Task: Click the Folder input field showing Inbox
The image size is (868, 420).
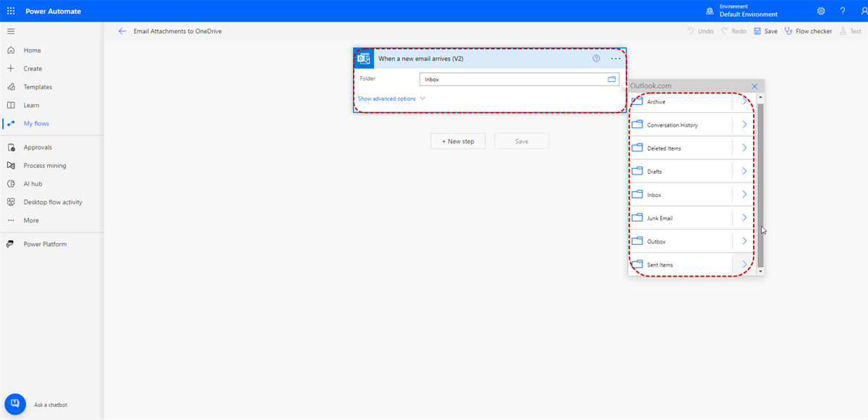Action: [519, 79]
